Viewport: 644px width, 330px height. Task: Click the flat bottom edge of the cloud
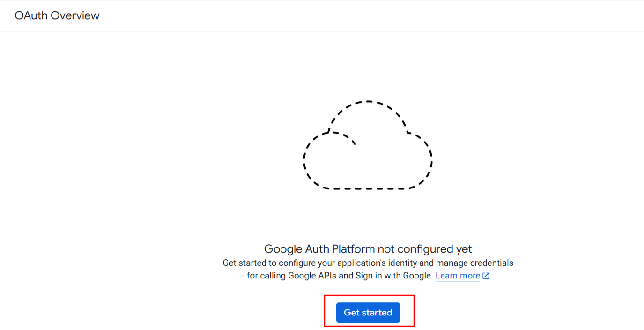368,189
